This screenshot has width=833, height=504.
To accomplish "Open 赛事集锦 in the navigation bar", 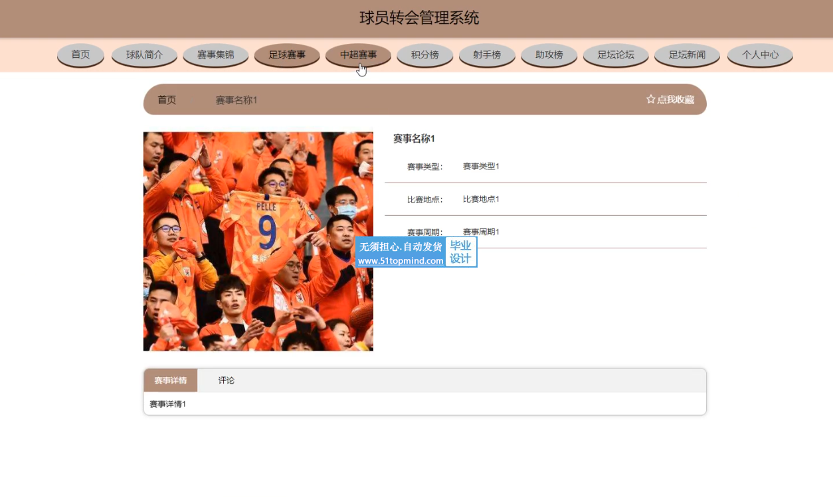I will (x=215, y=55).
